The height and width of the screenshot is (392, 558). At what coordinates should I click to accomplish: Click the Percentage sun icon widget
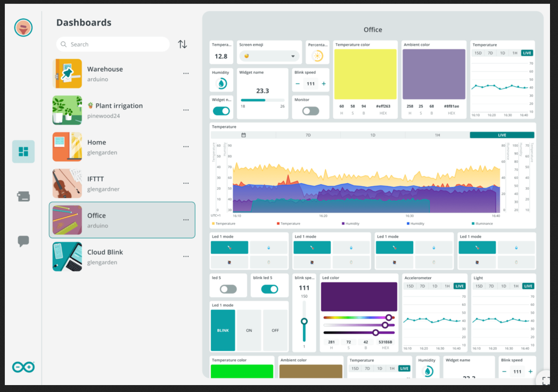(317, 56)
